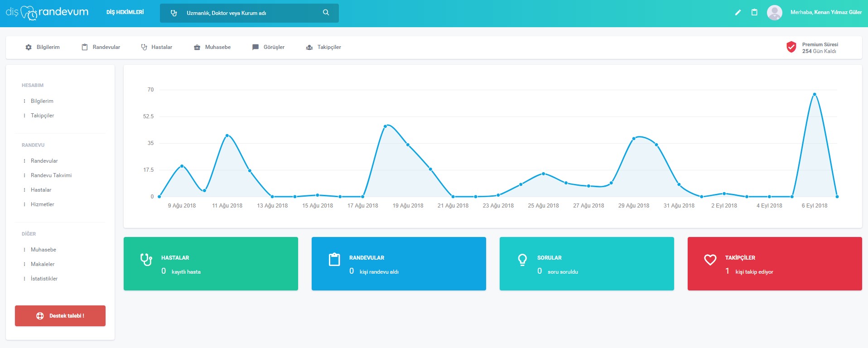
Task: Open the Takipçiler tab in top navigation
Action: (x=323, y=47)
